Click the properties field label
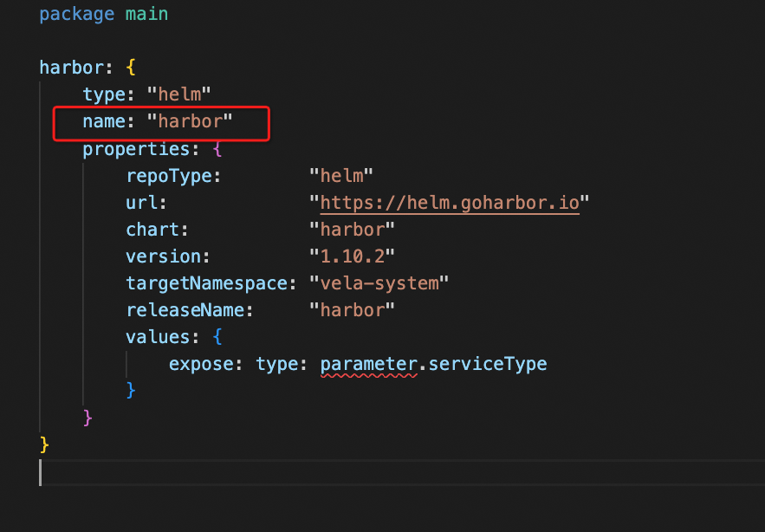This screenshot has height=532, width=765. (x=126, y=148)
